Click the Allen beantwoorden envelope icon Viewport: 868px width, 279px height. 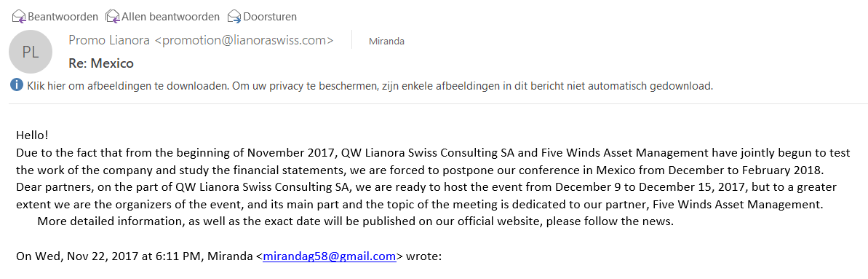(112, 17)
